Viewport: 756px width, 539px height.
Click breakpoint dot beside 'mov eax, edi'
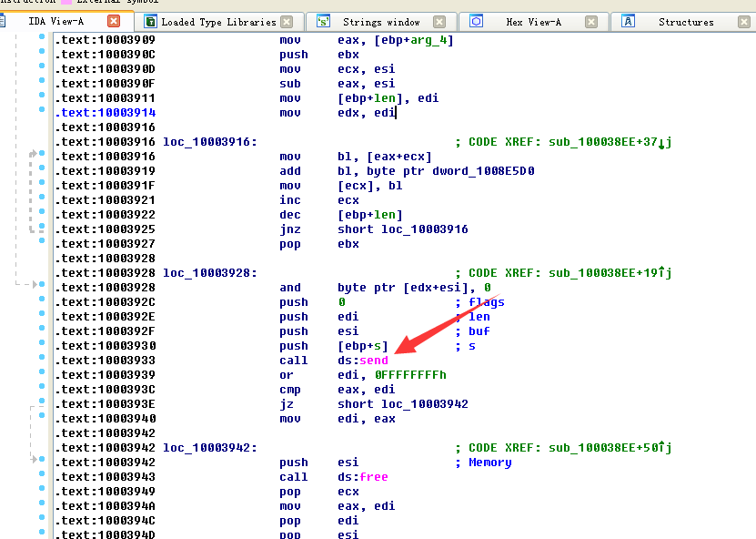point(42,503)
